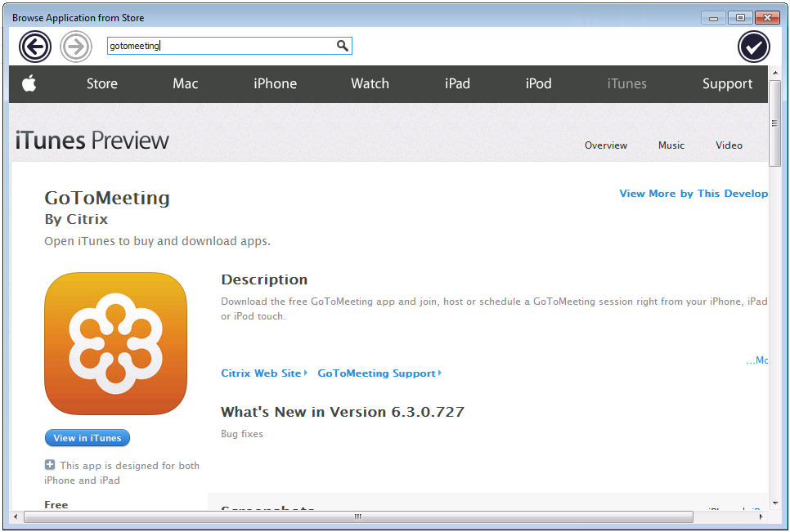This screenshot has width=790, height=532.
Task: Click the View in iTunes button
Action: coord(87,437)
